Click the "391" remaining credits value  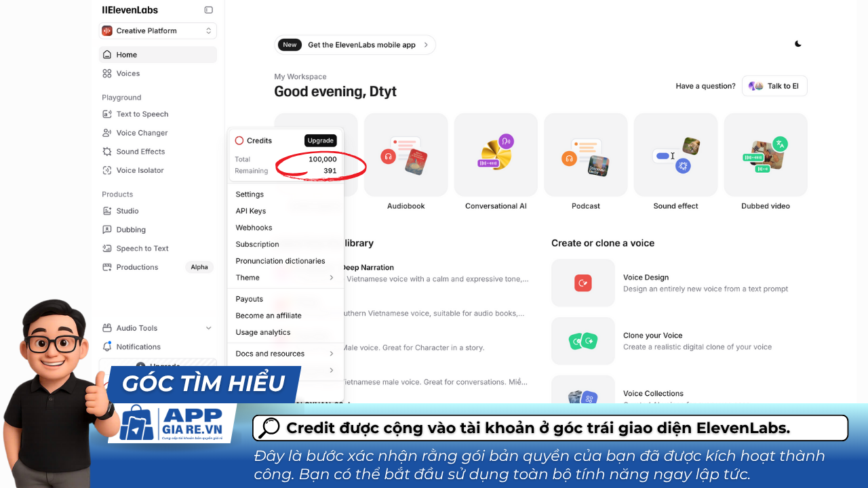click(330, 171)
